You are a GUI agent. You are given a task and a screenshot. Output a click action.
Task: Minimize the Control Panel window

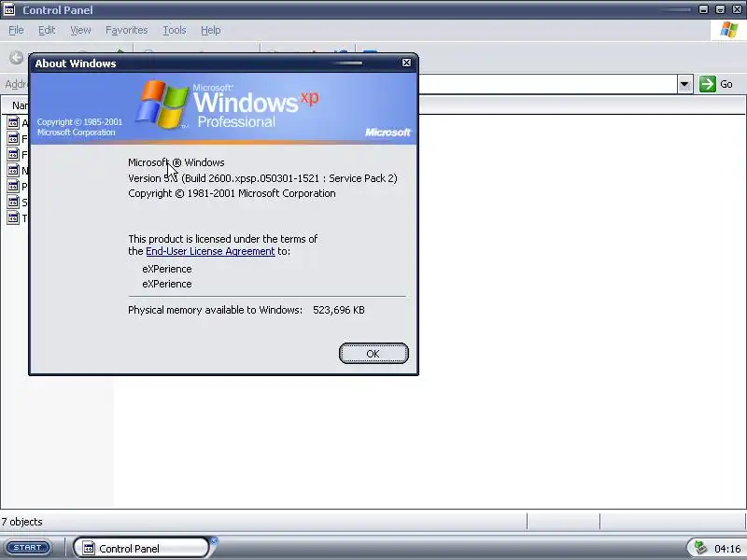coord(704,9)
